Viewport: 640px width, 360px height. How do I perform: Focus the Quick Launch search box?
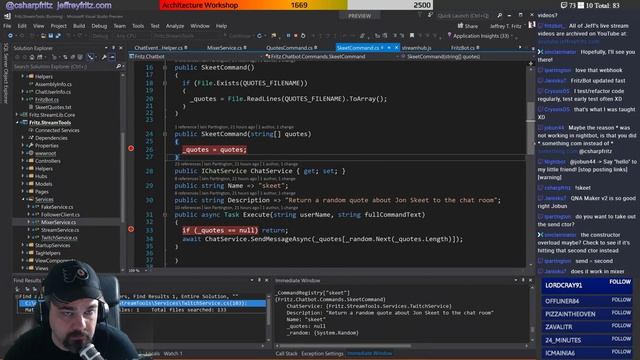462,16
